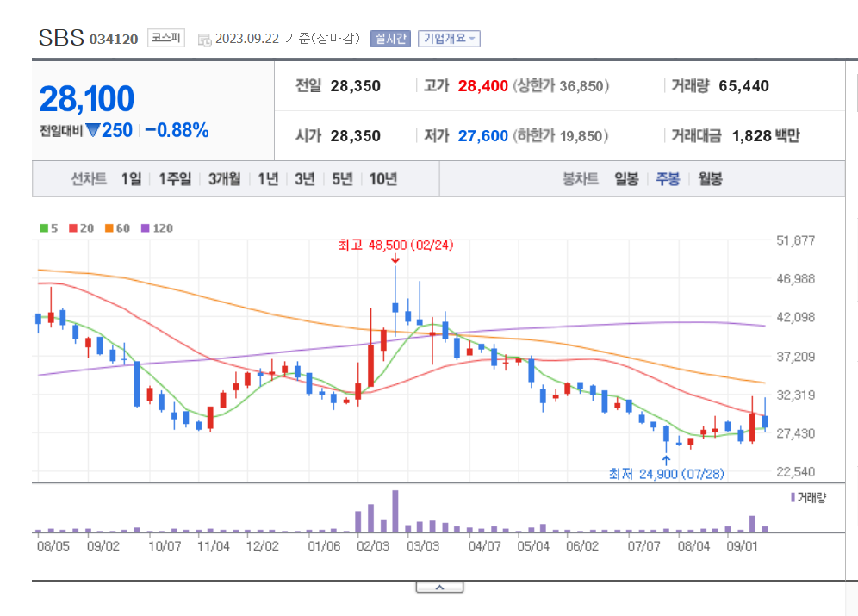The height and width of the screenshot is (616, 858).
Task: Click the 최저 24,900 (07/28) annotation
Action: (x=667, y=474)
